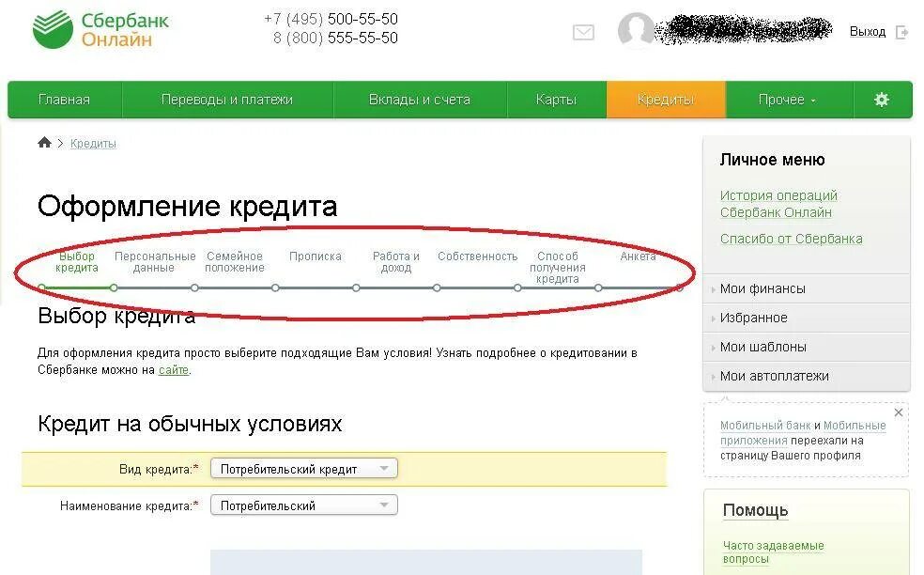The width and height of the screenshot is (924, 575).
Task: Click the Помощь heading
Action: coord(756,511)
